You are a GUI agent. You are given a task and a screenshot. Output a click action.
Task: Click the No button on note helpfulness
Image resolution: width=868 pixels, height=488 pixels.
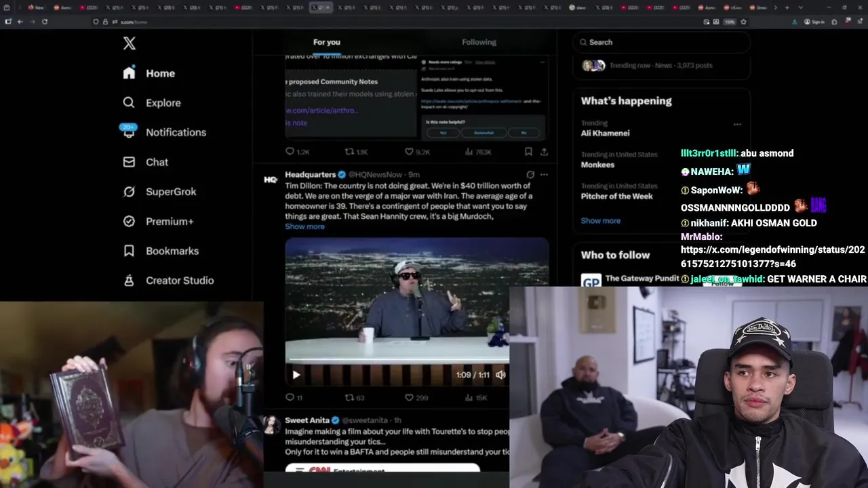coord(524,133)
